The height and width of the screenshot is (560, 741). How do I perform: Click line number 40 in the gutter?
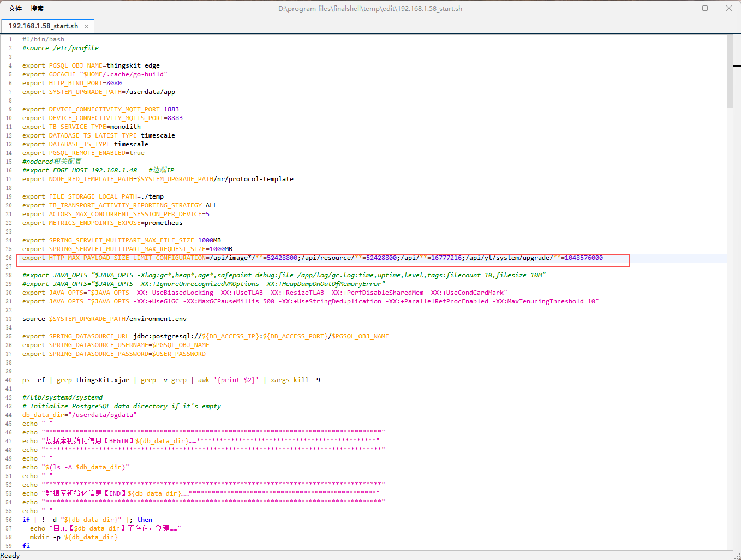(9, 380)
